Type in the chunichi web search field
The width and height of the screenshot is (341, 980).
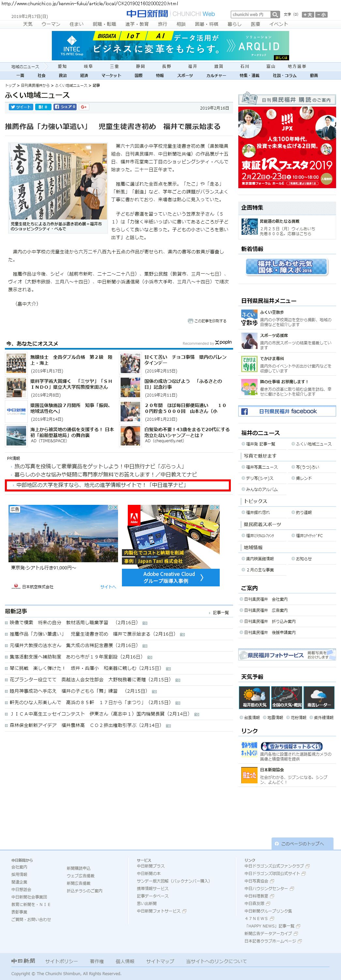pos(250,15)
